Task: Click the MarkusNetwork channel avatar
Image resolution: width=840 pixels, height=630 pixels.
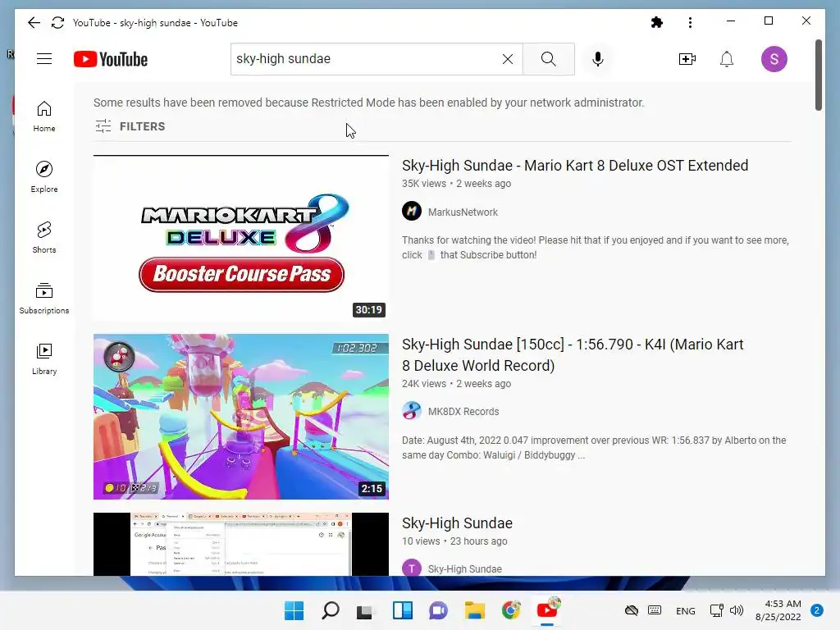Action: (x=412, y=211)
